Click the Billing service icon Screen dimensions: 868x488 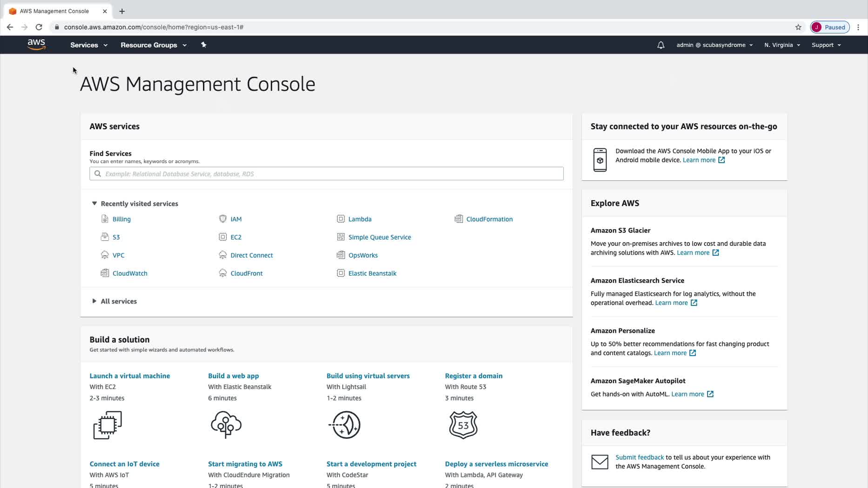pos(105,219)
